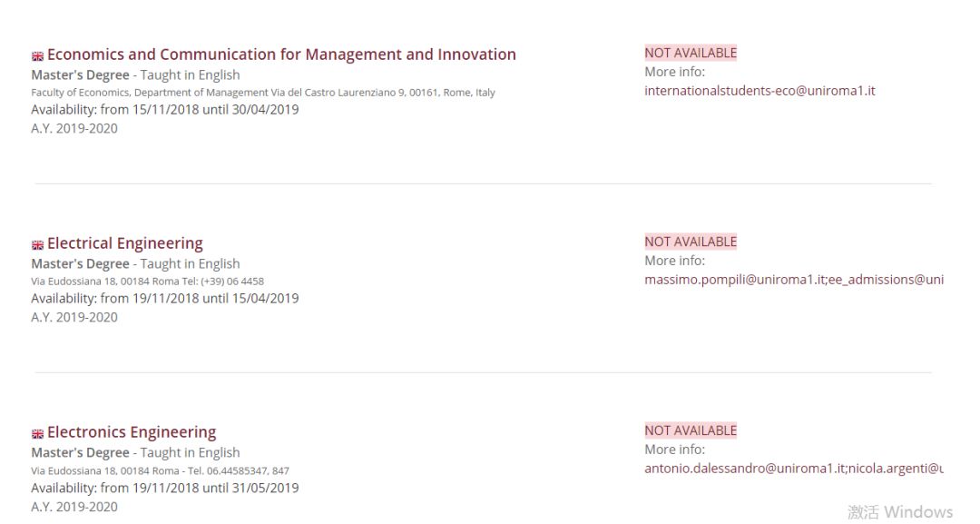Viewport: 980px width, 524px height.
Task: Click availability dates ending 31/05/2019
Action: coord(164,488)
